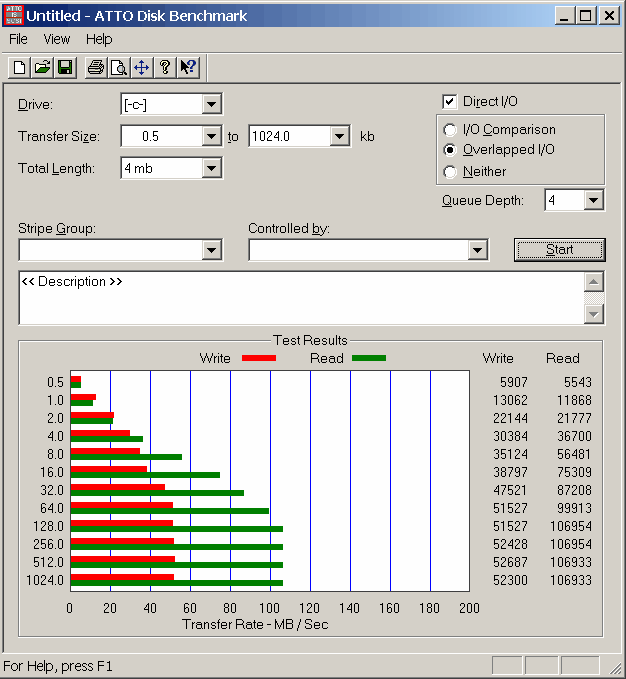Expand the Queue Depth dropdown
The height and width of the screenshot is (679, 626).
tap(594, 200)
